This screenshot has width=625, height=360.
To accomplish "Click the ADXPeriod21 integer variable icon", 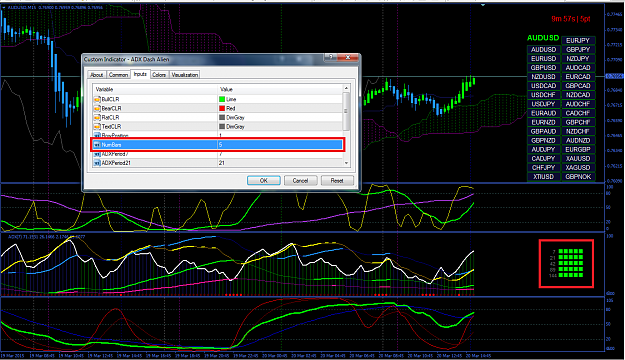I will click(97, 163).
